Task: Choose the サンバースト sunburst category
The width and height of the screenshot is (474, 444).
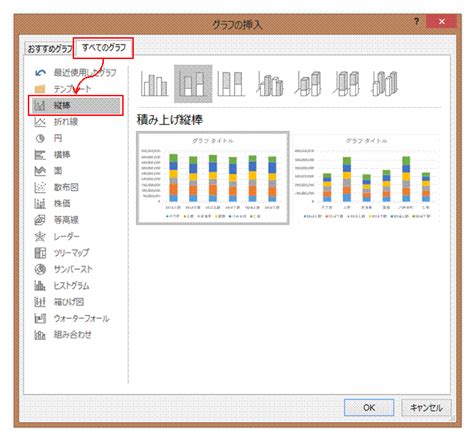Action: [x=63, y=269]
